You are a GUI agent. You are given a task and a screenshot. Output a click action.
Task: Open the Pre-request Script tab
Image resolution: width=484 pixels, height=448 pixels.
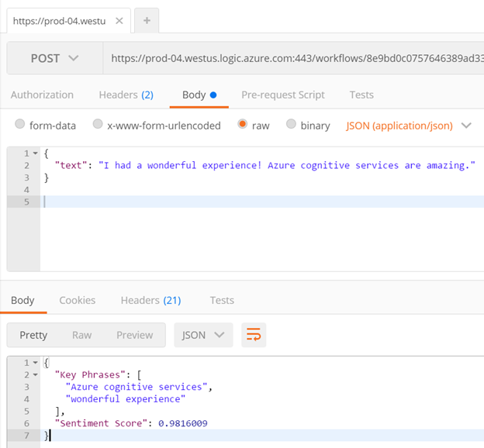(x=283, y=95)
